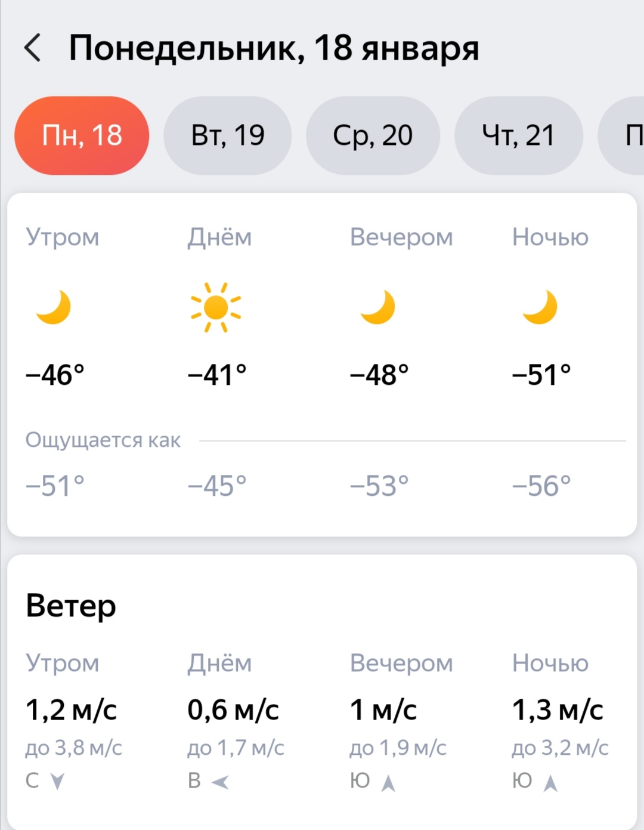The image size is (644, 830).
Task: Switch to the Вт, 19 tab
Action: (x=228, y=135)
